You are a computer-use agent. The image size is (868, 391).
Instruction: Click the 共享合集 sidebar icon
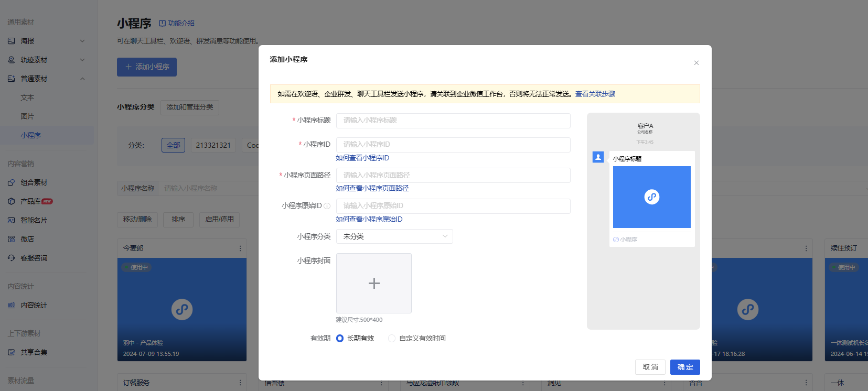[x=12, y=352]
